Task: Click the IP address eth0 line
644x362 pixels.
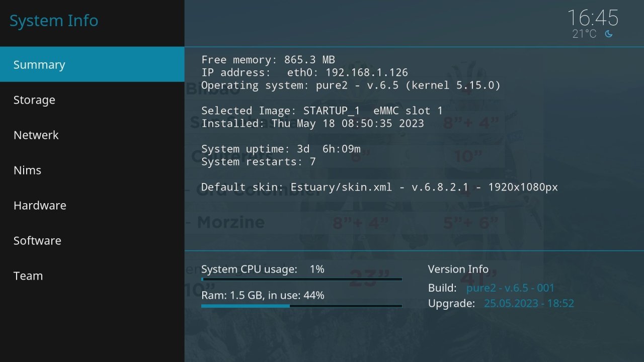Action: tap(304, 72)
